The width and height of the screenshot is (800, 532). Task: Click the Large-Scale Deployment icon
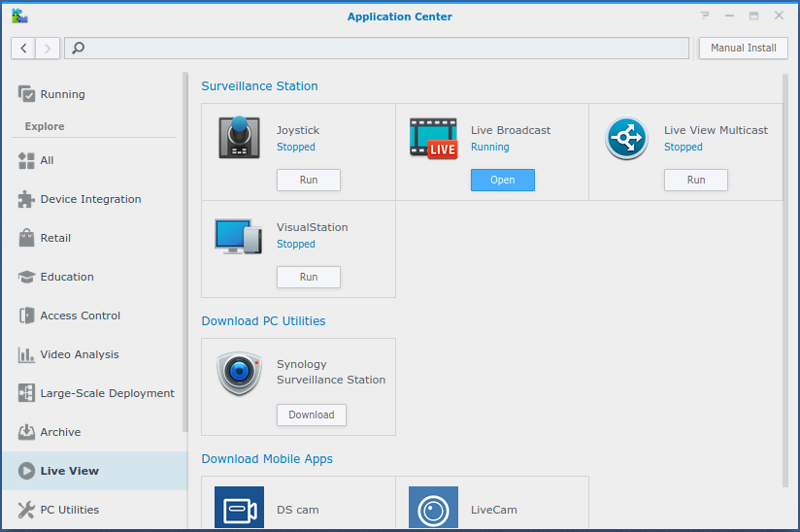(26, 393)
